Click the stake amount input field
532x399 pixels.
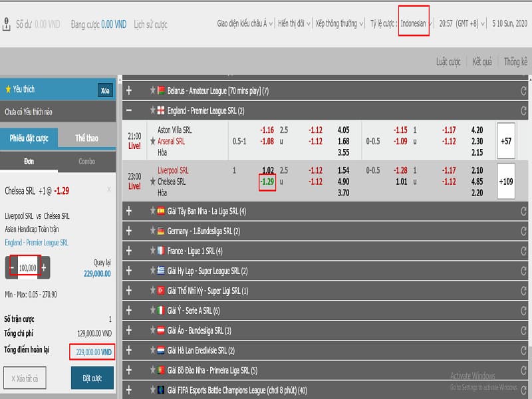tap(27, 267)
